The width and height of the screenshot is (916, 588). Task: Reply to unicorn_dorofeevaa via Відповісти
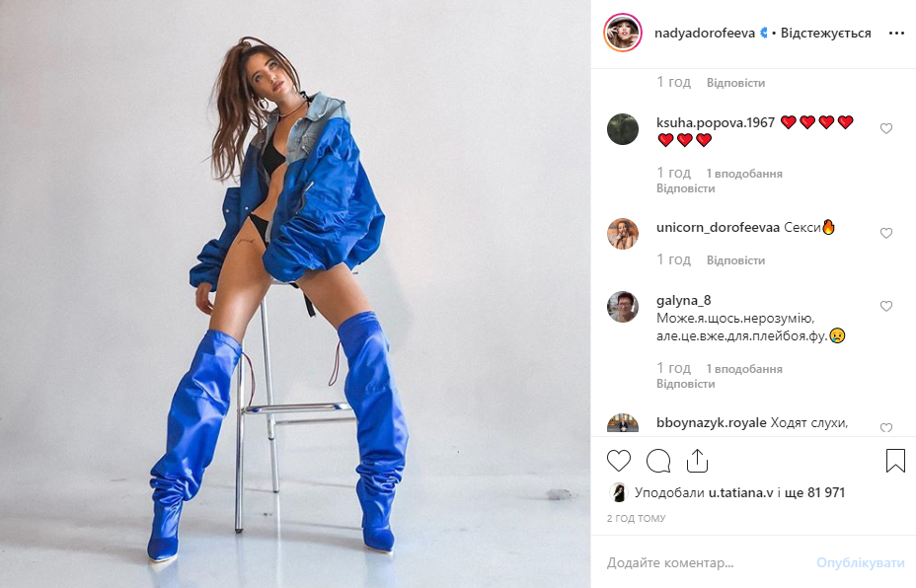pyautogui.click(x=735, y=260)
